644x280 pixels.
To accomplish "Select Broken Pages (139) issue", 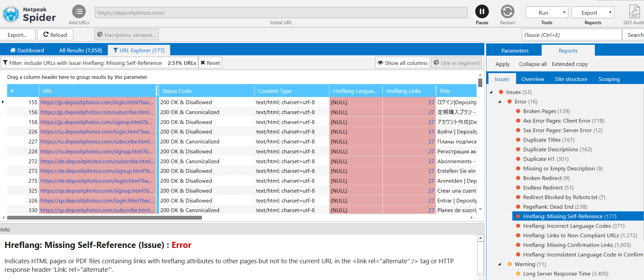I will pyautogui.click(x=546, y=111).
